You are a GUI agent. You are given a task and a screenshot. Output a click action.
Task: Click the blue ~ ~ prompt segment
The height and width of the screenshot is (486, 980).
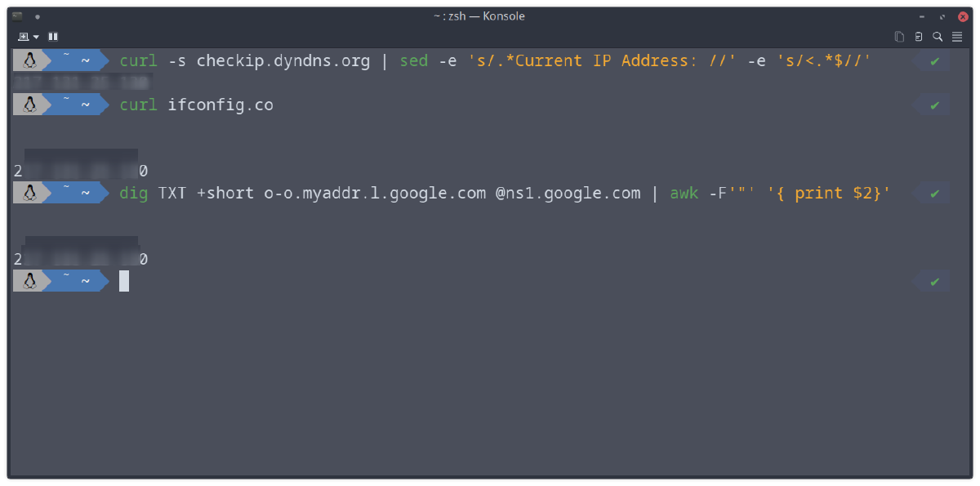[73, 60]
